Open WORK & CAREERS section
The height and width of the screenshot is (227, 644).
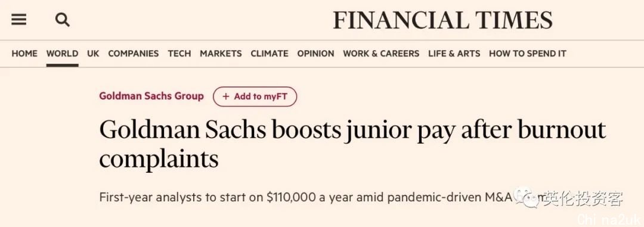tap(381, 54)
